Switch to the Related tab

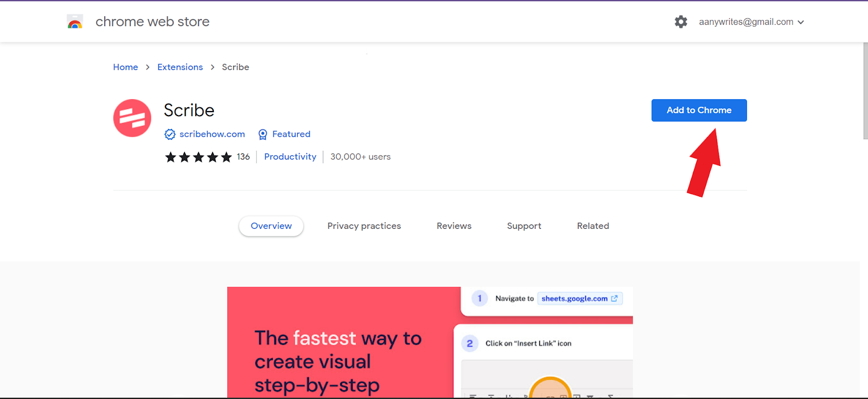(593, 226)
